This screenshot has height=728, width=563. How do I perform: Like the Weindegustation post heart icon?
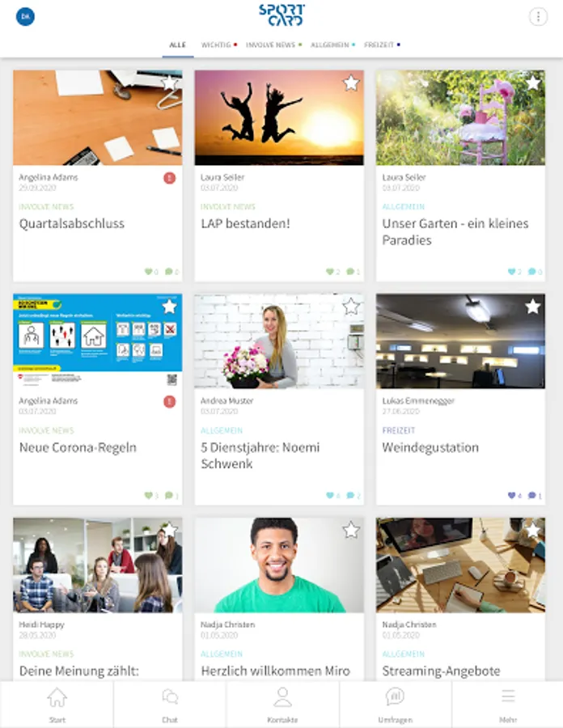(511, 495)
